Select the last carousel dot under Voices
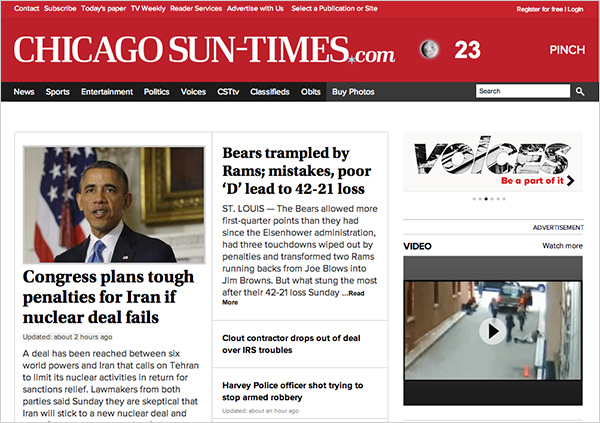Viewport: 600px width, 423px height. tap(504, 199)
